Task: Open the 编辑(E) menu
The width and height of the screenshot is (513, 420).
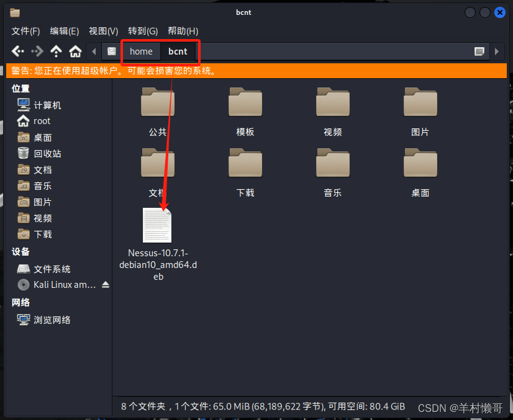Action: [x=65, y=31]
